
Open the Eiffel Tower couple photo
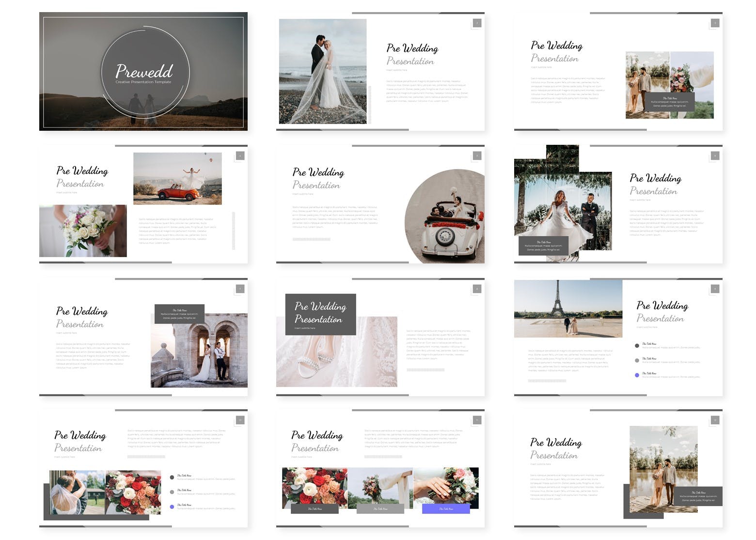(568, 309)
